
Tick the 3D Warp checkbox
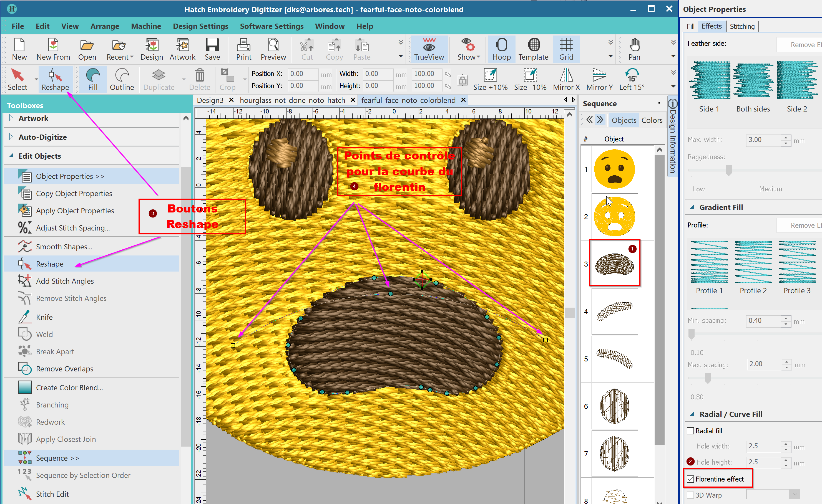point(691,495)
